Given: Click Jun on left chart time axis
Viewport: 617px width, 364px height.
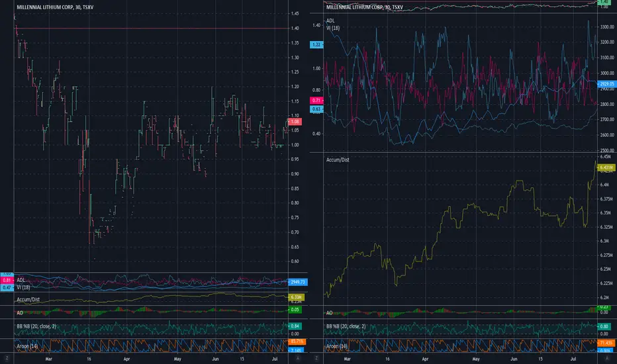Looking at the screenshot, I should coord(215,359).
